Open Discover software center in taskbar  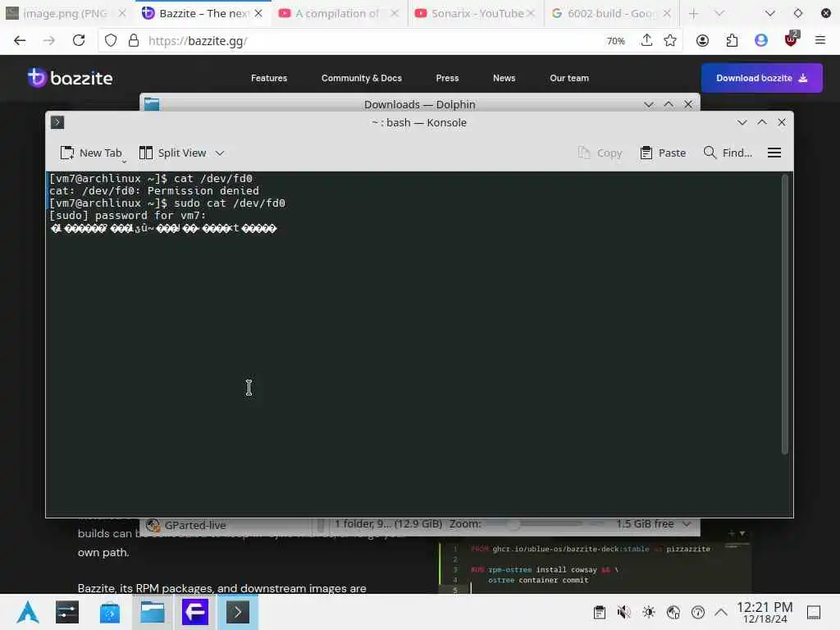click(x=110, y=612)
